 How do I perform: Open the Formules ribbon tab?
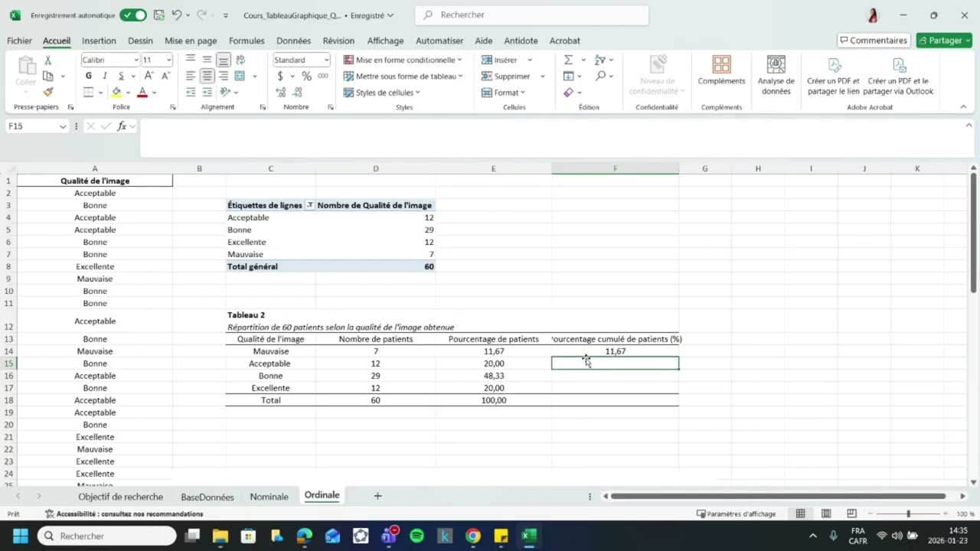pos(247,41)
